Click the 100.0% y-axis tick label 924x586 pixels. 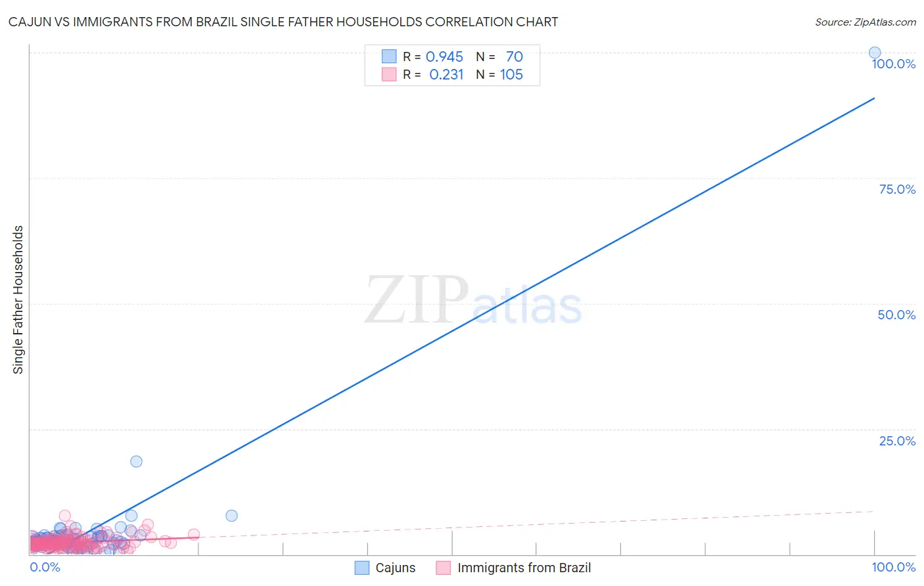[894, 64]
